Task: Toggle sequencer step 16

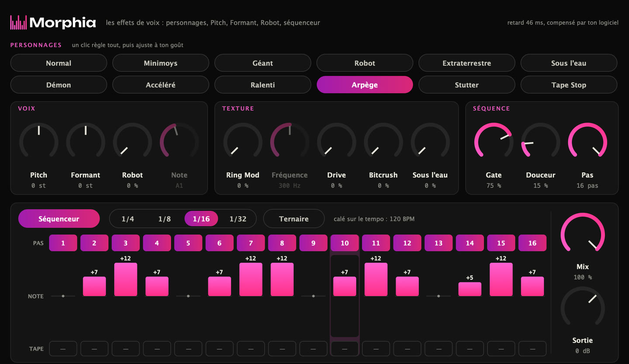Action: 532,243
